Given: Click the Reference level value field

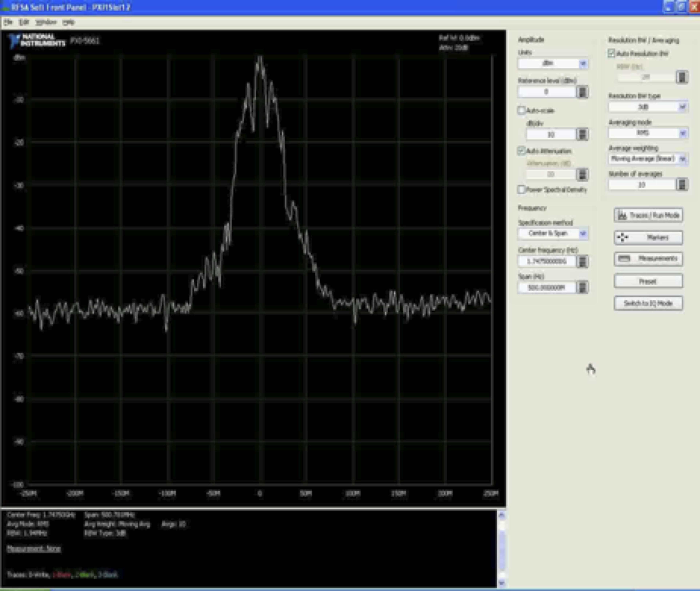Looking at the screenshot, I should 547,92.
